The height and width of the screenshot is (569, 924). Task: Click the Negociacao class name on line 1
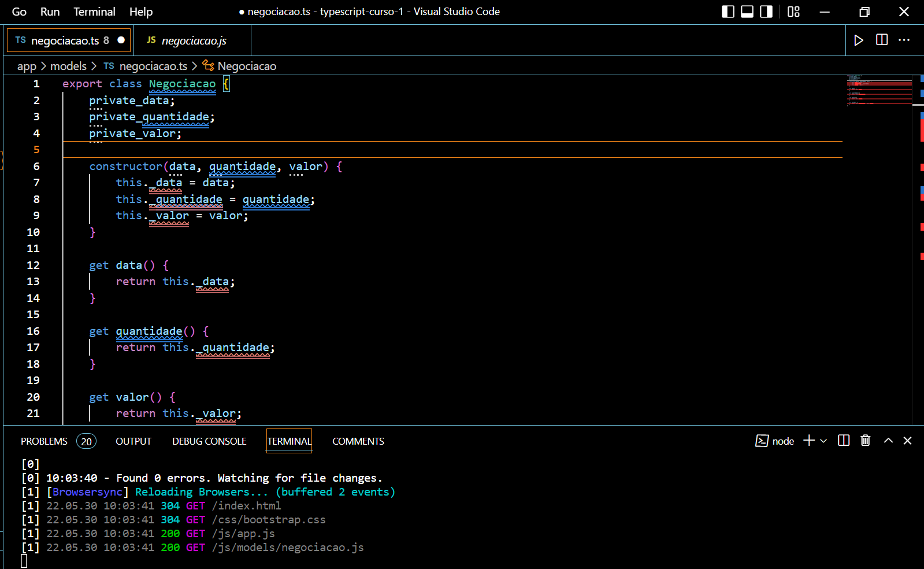coord(182,84)
